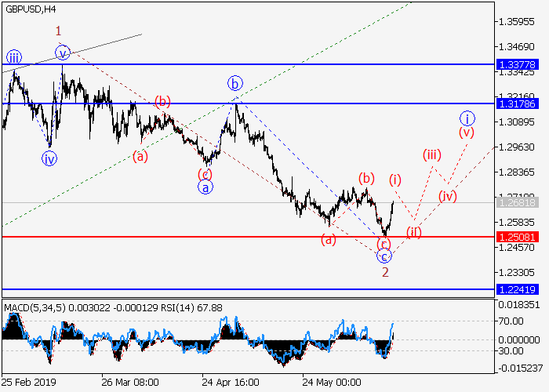Viewport: 549px width, 392px height.
Task: Click the circled blue i forecast marker
Action: (x=467, y=118)
